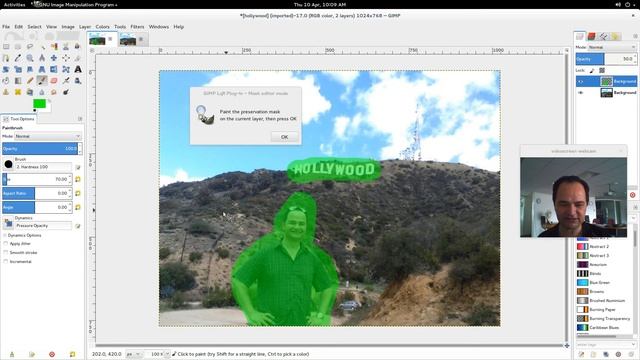Select the Ink tool
640x360 pixels.
[x=78, y=81]
